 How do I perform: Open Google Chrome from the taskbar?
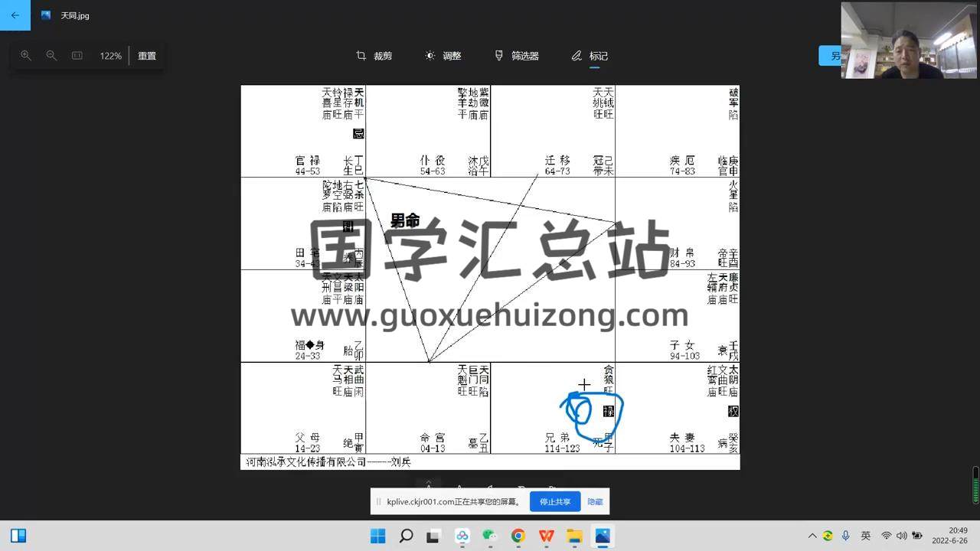click(x=518, y=536)
